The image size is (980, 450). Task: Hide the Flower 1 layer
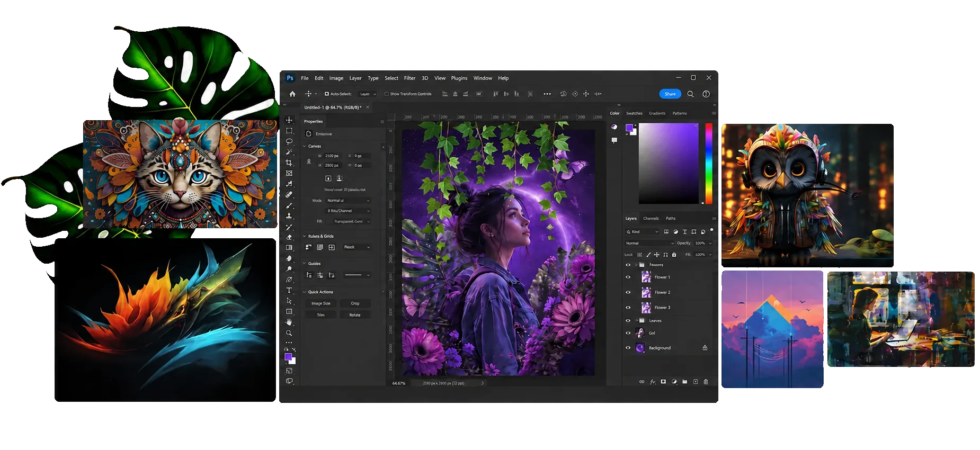point(628,277)
